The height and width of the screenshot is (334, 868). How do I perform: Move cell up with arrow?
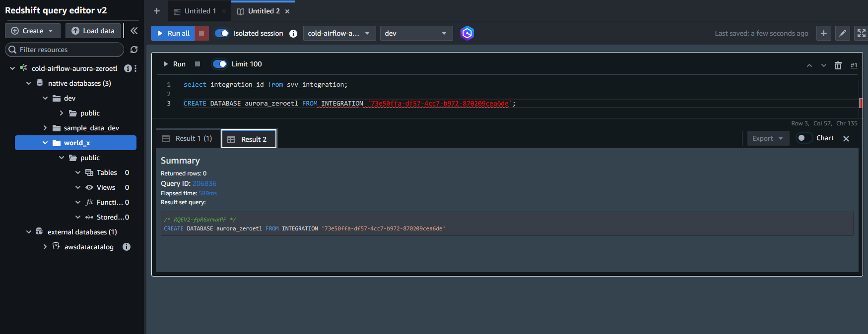(809, 65)
